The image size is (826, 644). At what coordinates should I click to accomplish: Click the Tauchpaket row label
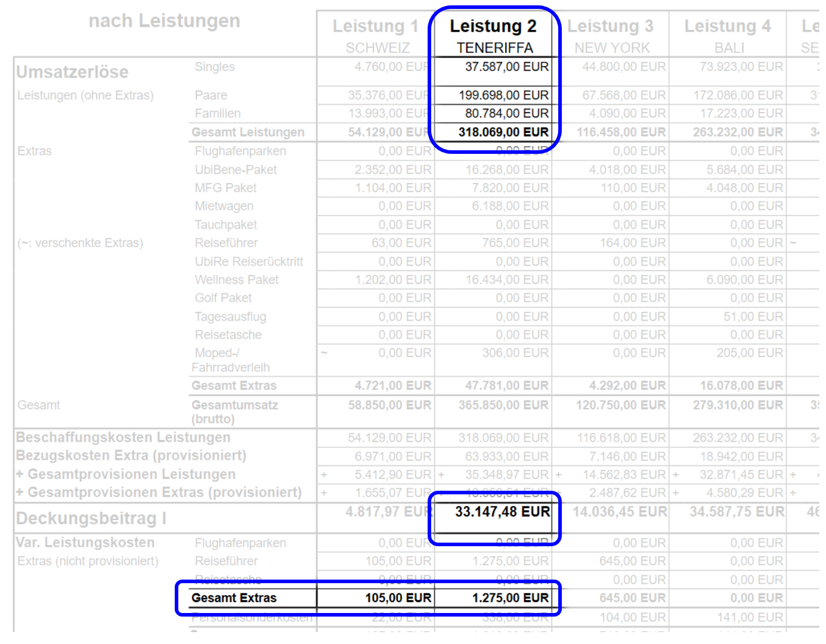tap(225, 225)
